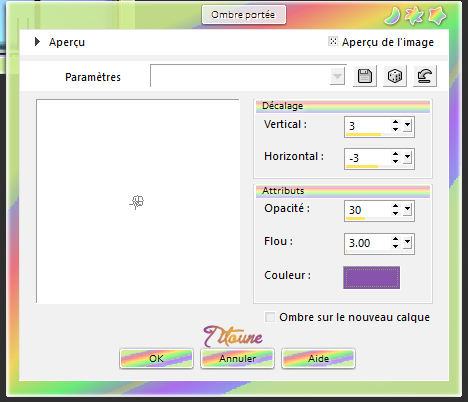
Task: Click the shadow offset crosshair in the preview
Action: click(137, 202)
